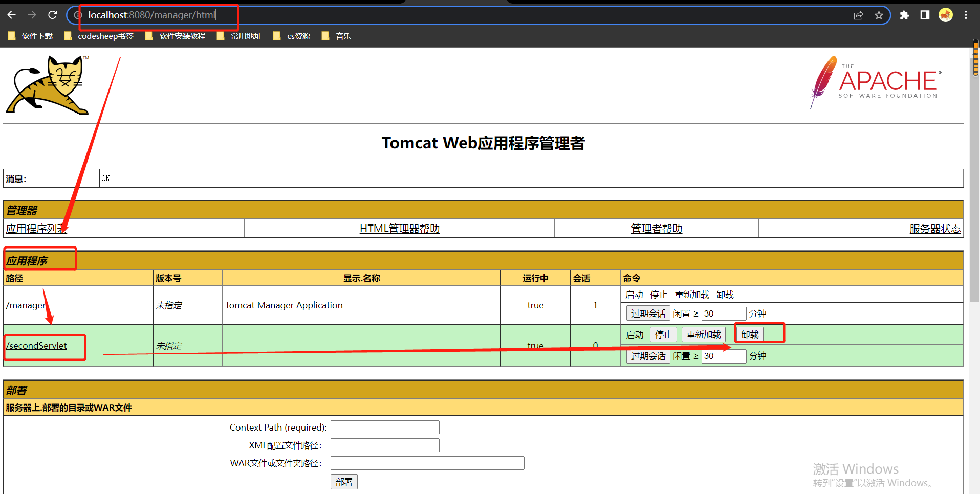Screen dimensions: 980x494
Task: Open the profile avatar menu
Action: 946,15
